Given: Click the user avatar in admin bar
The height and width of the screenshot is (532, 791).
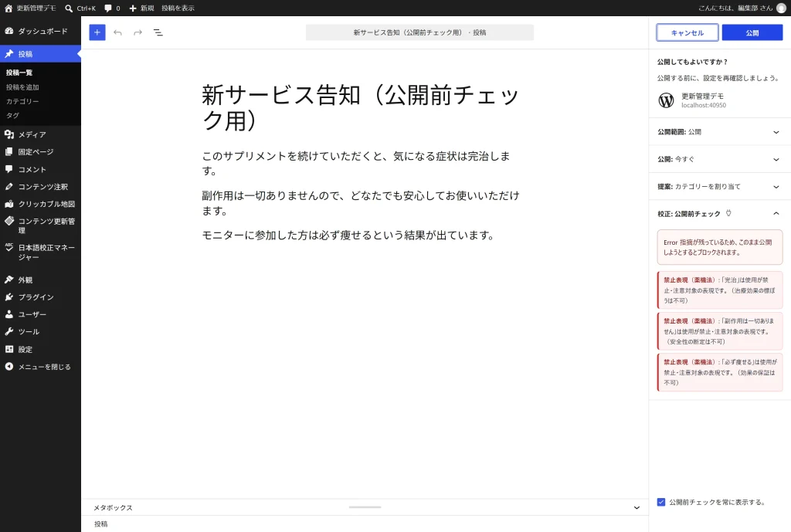Looking at the screenshot, I should click(x=781, y=8).
